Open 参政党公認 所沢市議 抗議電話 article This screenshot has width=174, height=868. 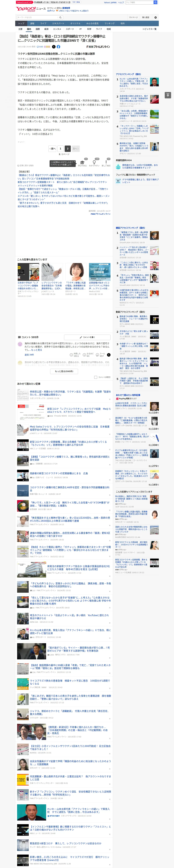(70, 393)
